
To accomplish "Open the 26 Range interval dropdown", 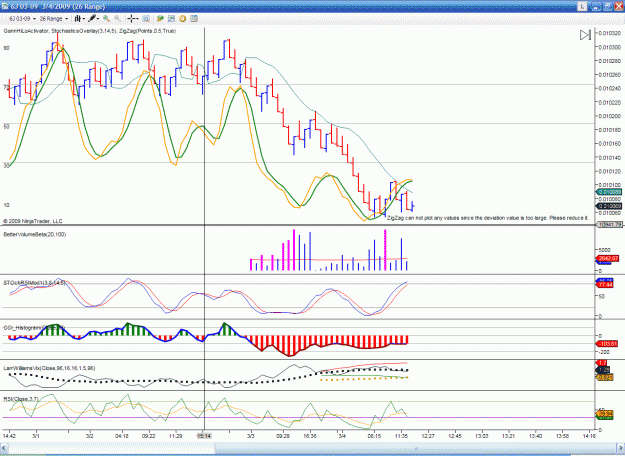I will pyautogui.click(x=53, y=19).
